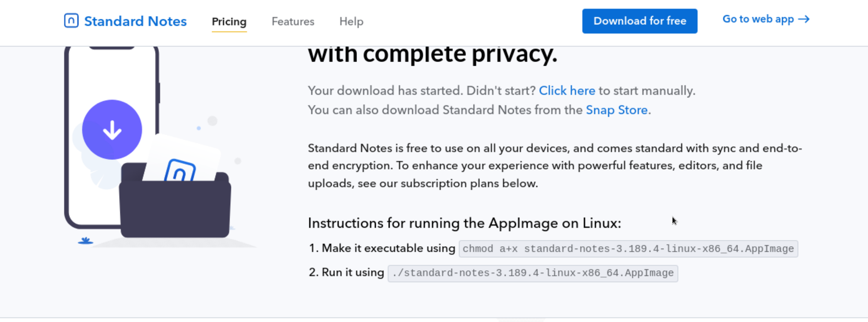Select the chmod a+x command snippet
868x322 pixels.
click(x=628, y=249)
